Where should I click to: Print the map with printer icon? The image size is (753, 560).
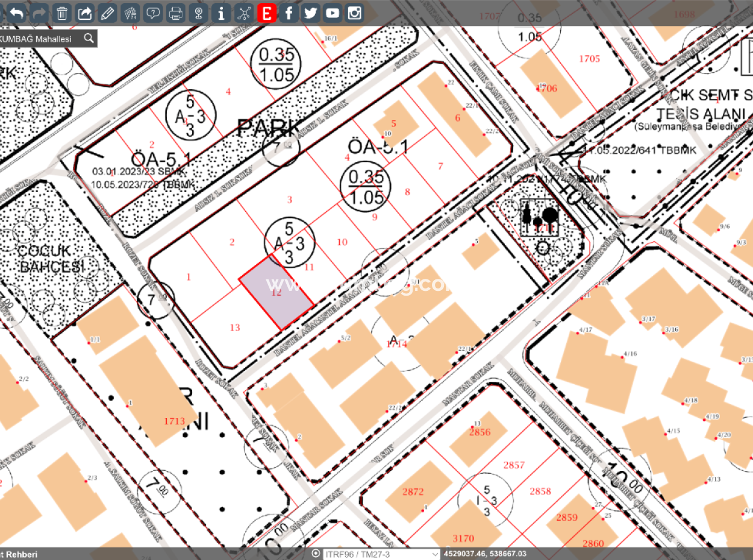pyautogui.click(x=175, y=12)
